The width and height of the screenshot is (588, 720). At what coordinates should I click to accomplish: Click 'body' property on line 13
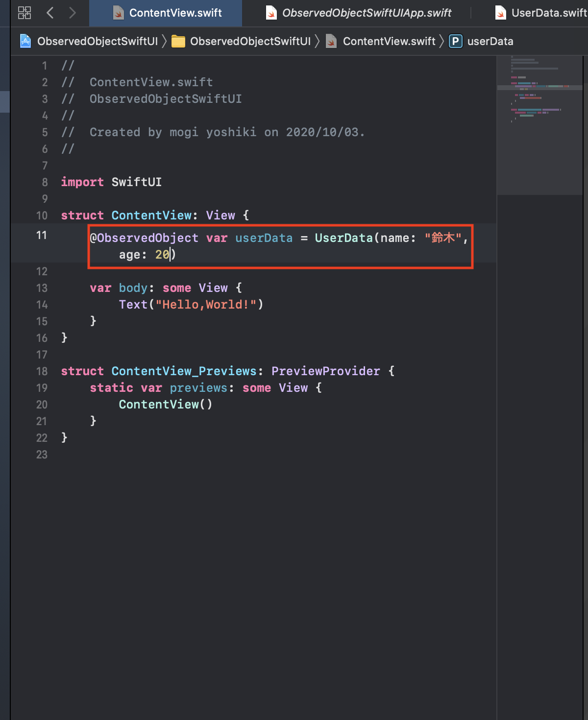click(x=133, y=288)
